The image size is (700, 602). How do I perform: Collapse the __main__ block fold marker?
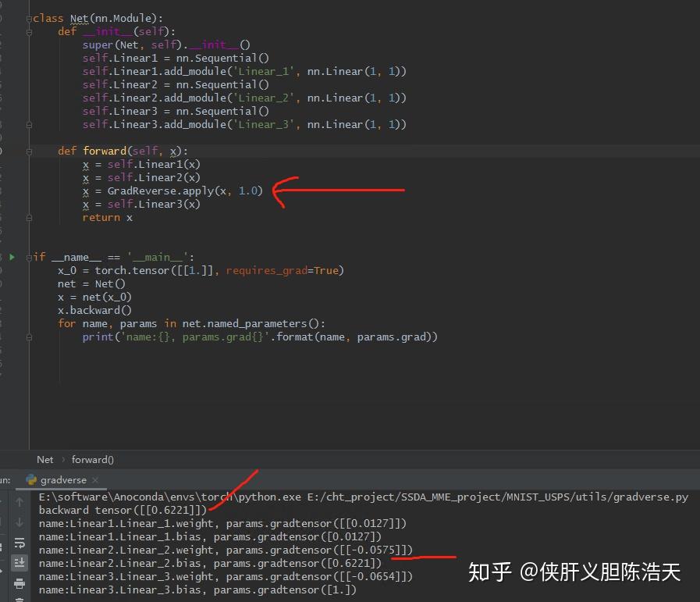(28, 256)
